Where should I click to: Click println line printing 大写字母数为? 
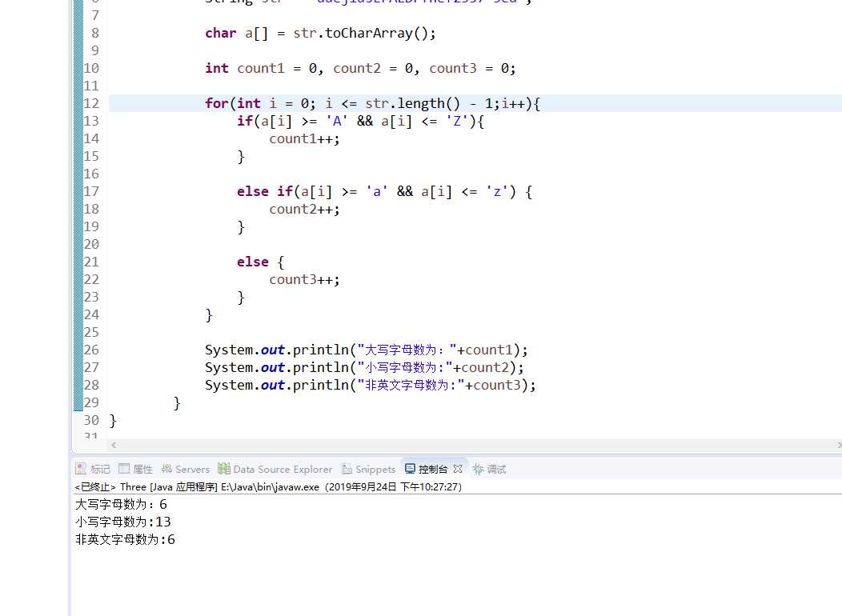pos(367,350)
